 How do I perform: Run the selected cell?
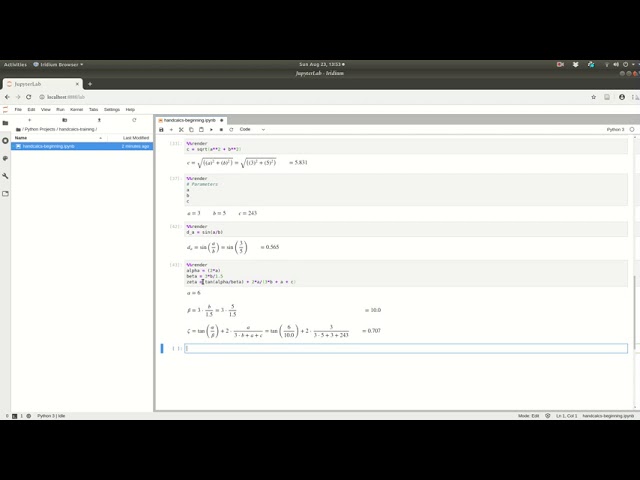click(x=211, y=129)
